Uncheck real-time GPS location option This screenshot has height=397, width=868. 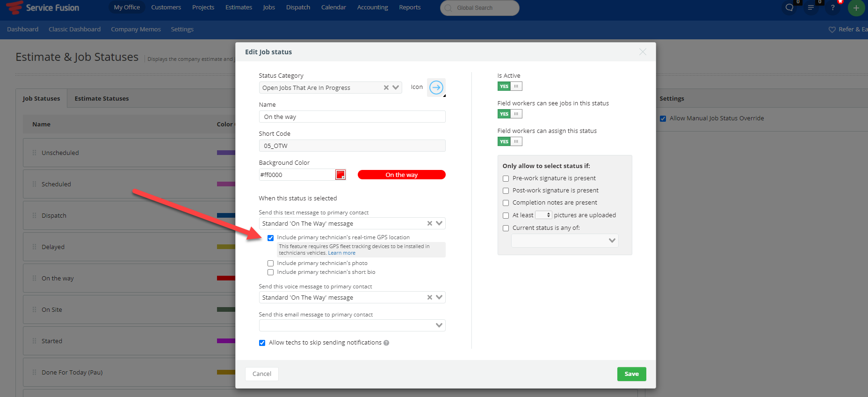pyautogui.click(x=270, y=238)
